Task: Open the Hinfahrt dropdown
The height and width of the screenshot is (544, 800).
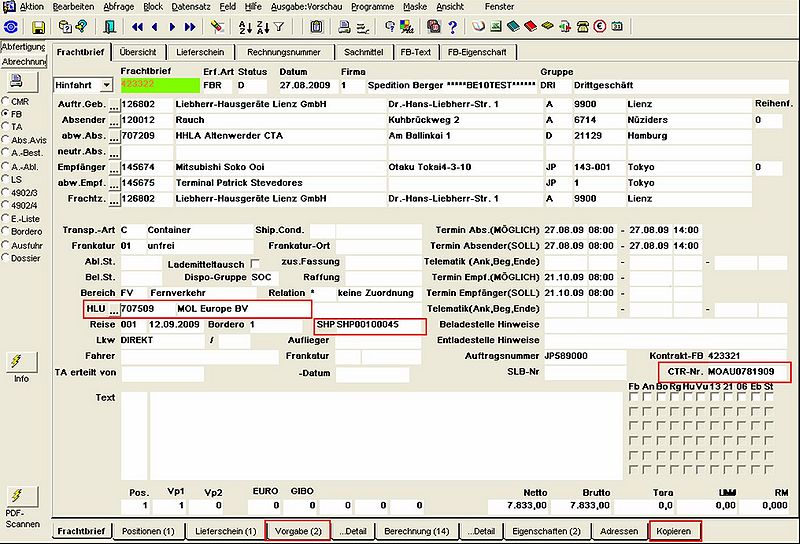Action: coord(106,85)
